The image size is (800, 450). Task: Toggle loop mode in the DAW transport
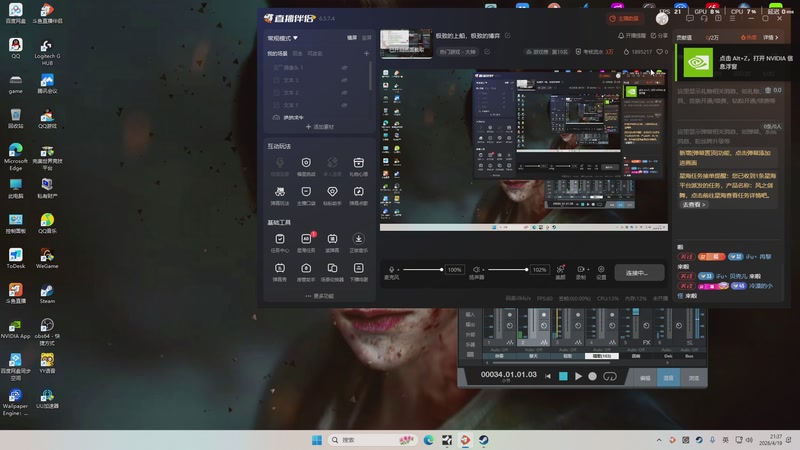coord(610,377)
